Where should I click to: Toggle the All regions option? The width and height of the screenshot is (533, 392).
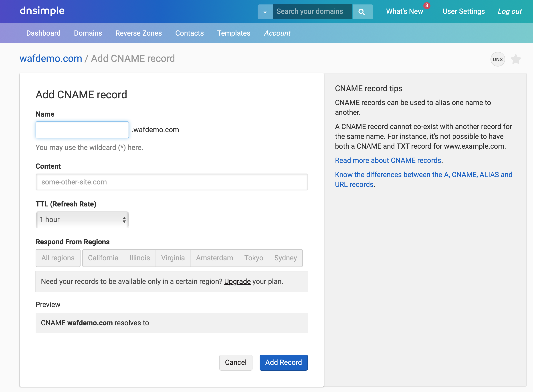click(58, 258)
